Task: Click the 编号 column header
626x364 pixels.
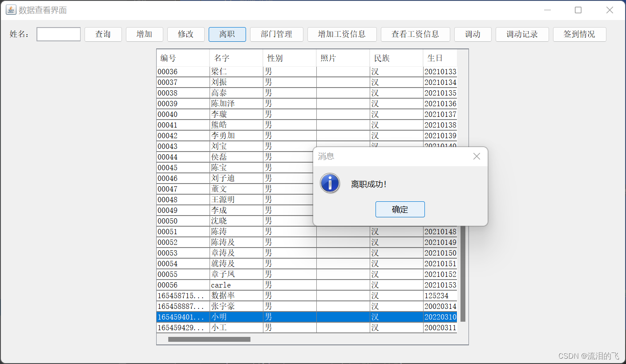Action: (x=183, y=58)
